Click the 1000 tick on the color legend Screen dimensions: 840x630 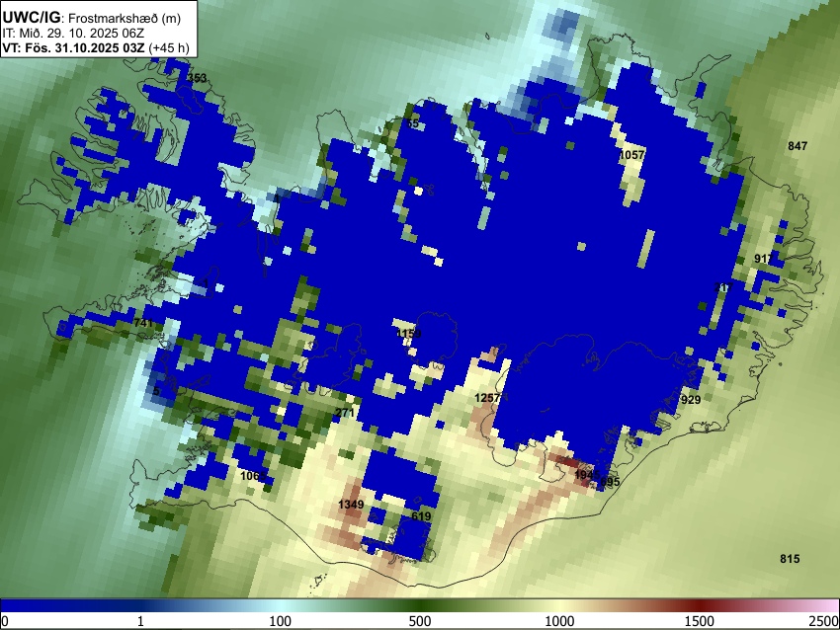point(559,621)
